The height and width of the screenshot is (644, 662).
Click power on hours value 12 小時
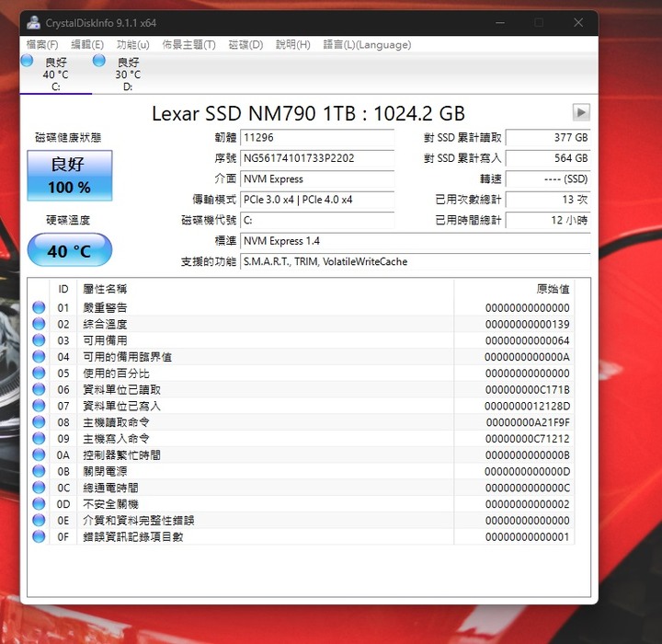548,220
